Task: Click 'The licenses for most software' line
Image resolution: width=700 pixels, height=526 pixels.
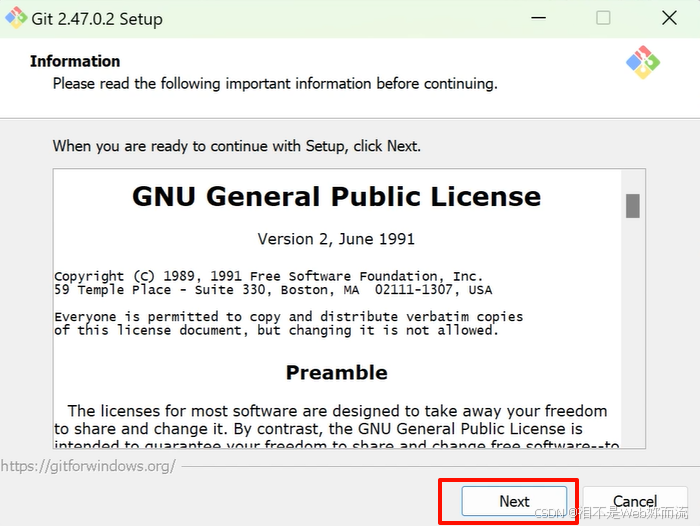Action: 337,411
